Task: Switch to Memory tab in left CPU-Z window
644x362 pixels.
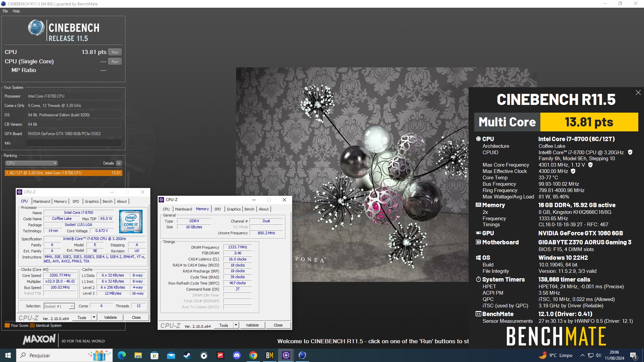Action: coord(60,201)
